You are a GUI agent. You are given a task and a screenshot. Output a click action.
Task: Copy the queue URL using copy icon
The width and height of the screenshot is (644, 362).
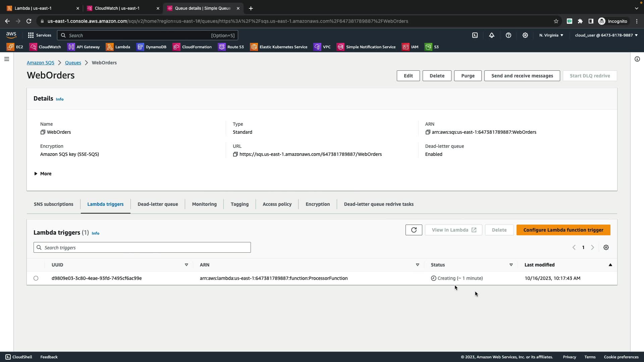[x=235, y=154]
